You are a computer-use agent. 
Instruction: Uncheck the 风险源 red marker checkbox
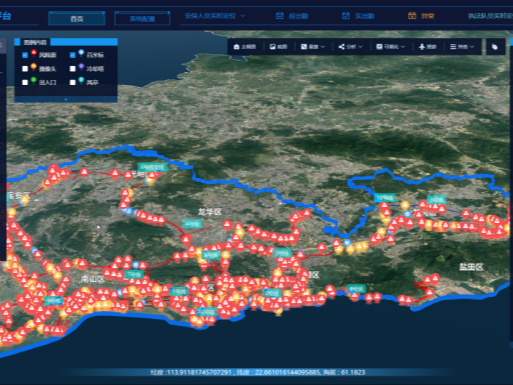pyautogui.click(x=25, y=55)
